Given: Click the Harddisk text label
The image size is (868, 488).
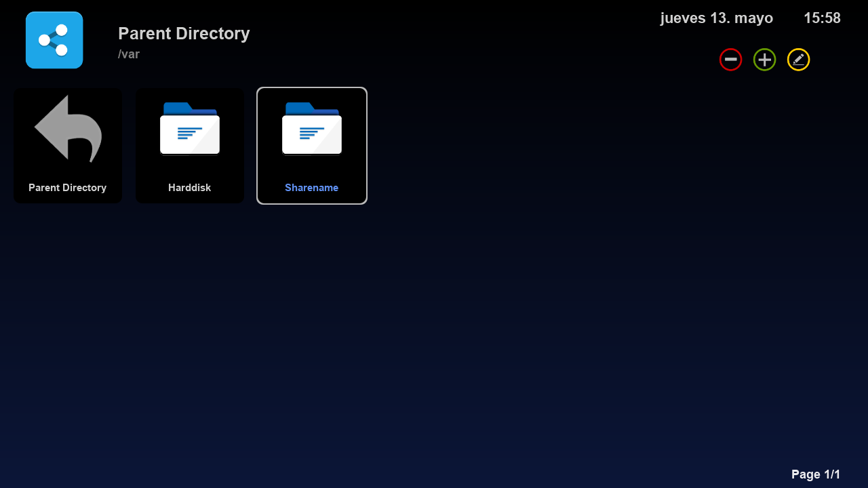Looking at the screenshot, I should [189, 188].
